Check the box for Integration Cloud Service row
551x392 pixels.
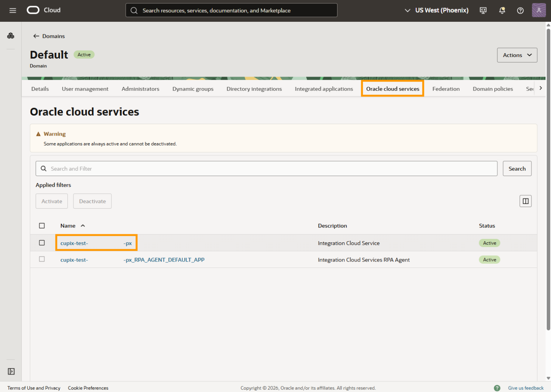[42, 243]
